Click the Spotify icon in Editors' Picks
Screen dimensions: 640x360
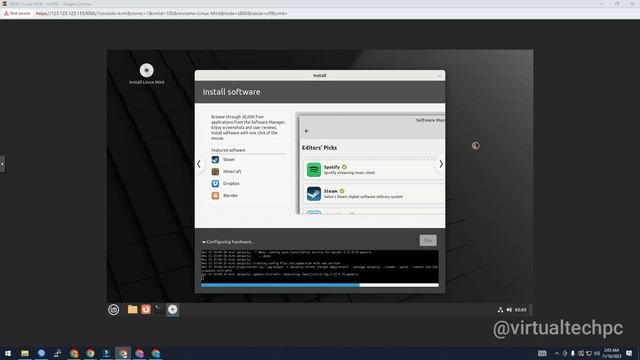314,169
